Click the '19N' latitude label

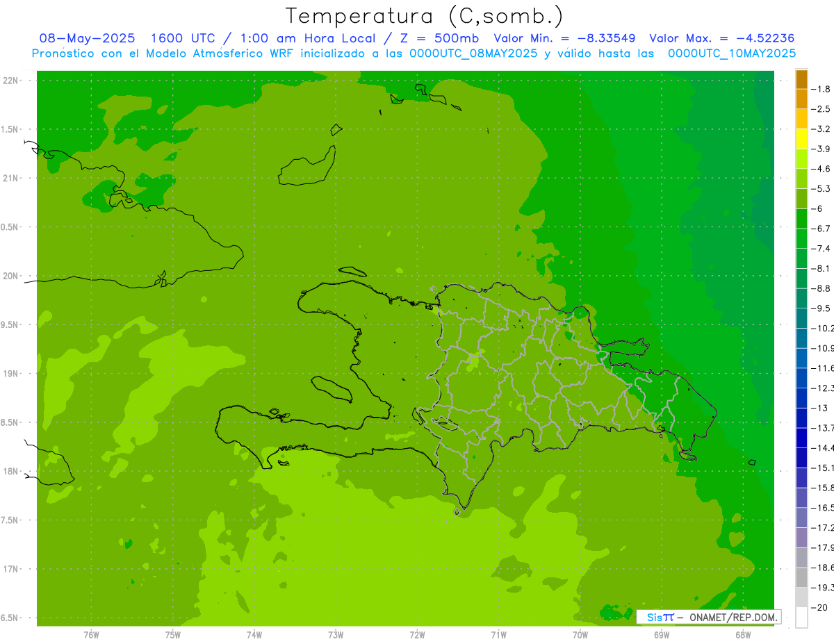tap(11, 374)
